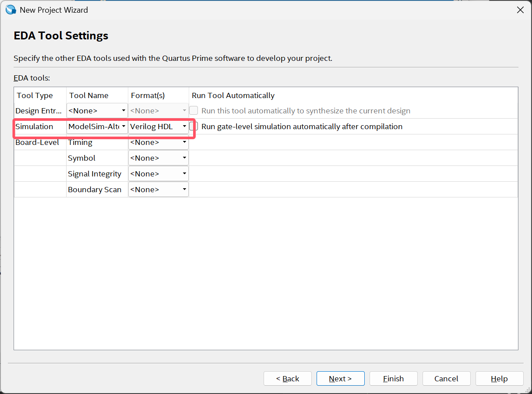Image resolution: width=532 pixels, height=394 pixels.
Task: Click the Help button
Action: [x=500, y=379]
